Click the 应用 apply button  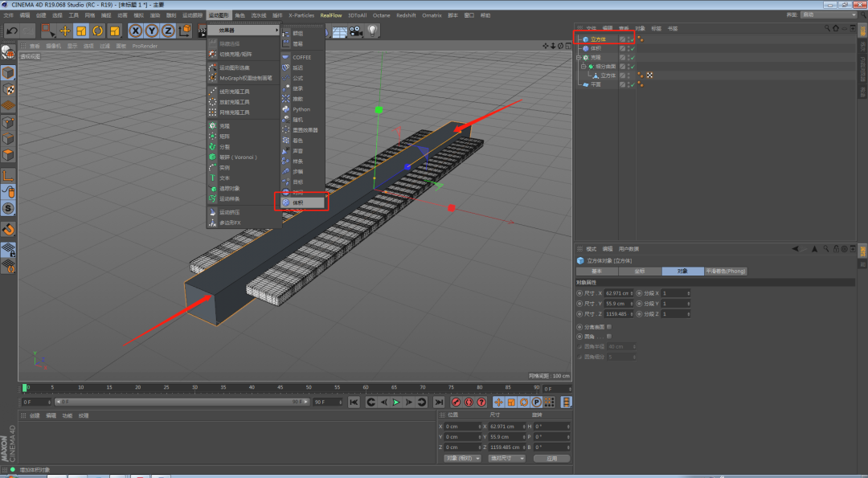551,458
